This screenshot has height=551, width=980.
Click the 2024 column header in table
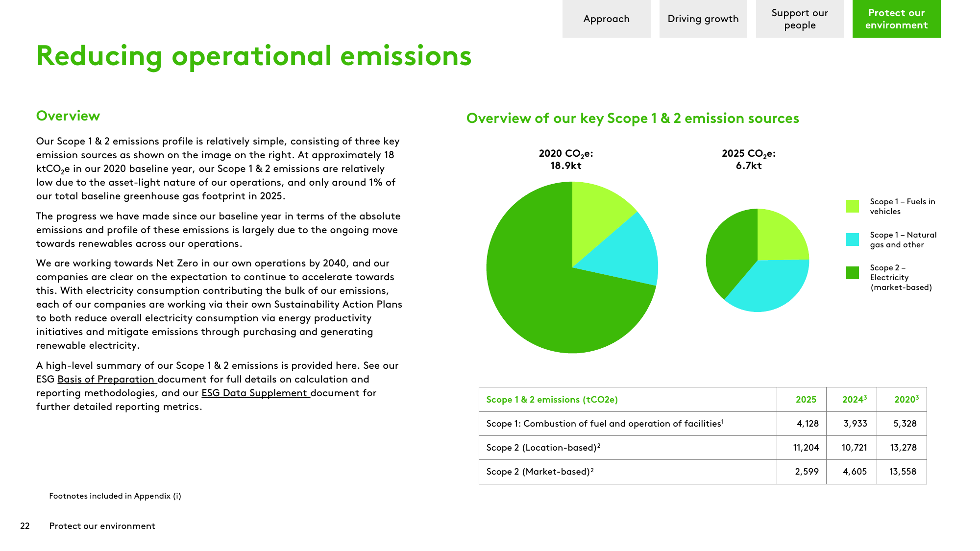855,400
